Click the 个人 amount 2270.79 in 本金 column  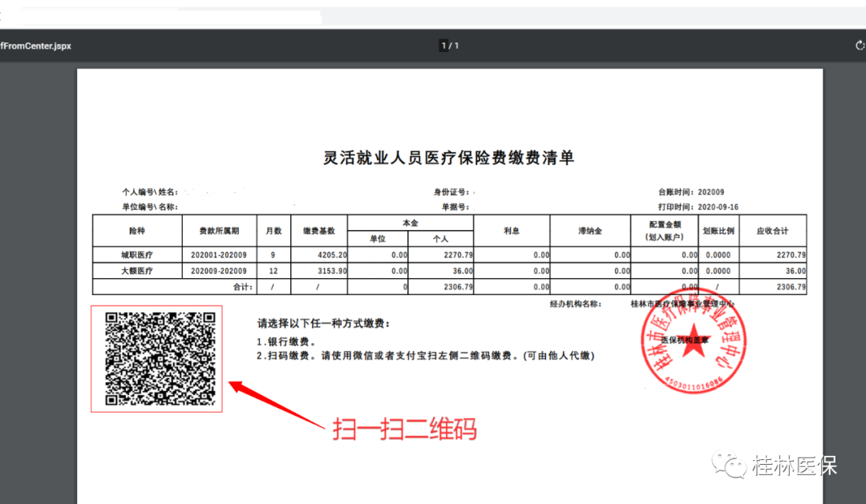pos(459,255)
